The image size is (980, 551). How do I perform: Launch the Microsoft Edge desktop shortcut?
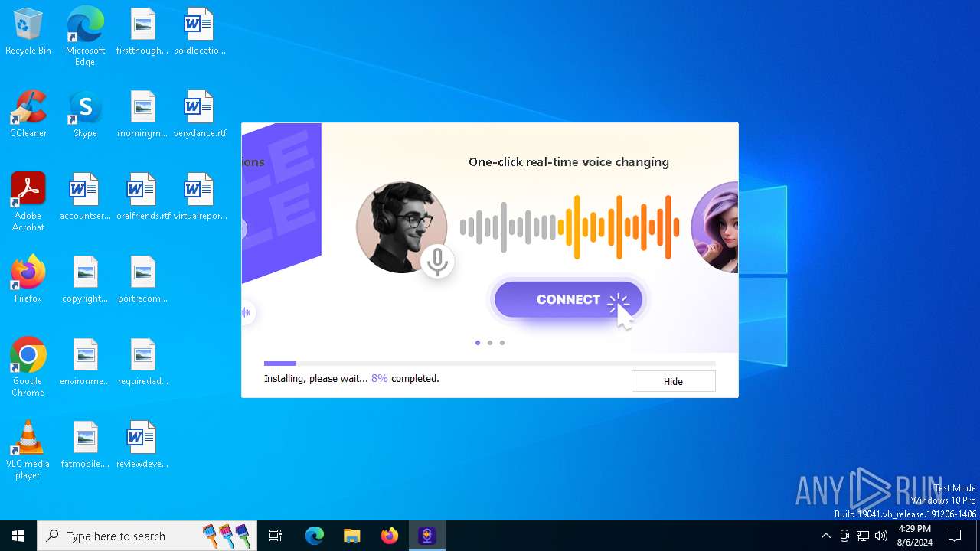pos(85,37)
